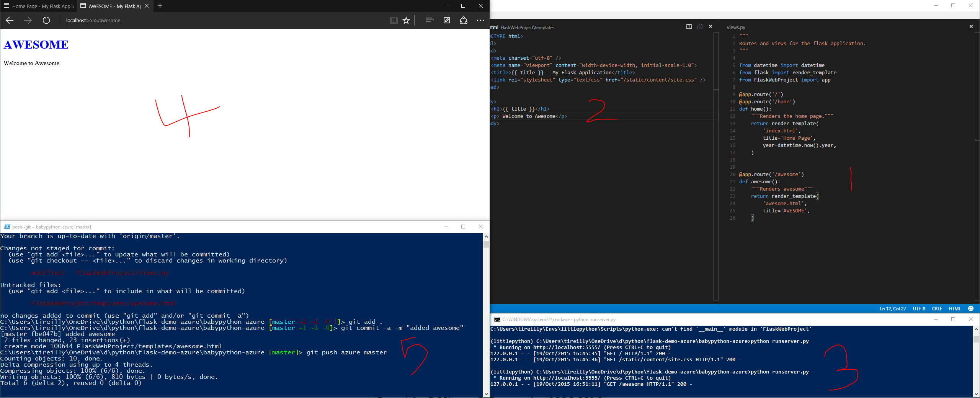Viewport: 980px width, 398px height.
Task: Change CRLF line ending setting
Action: click(937, 308)
